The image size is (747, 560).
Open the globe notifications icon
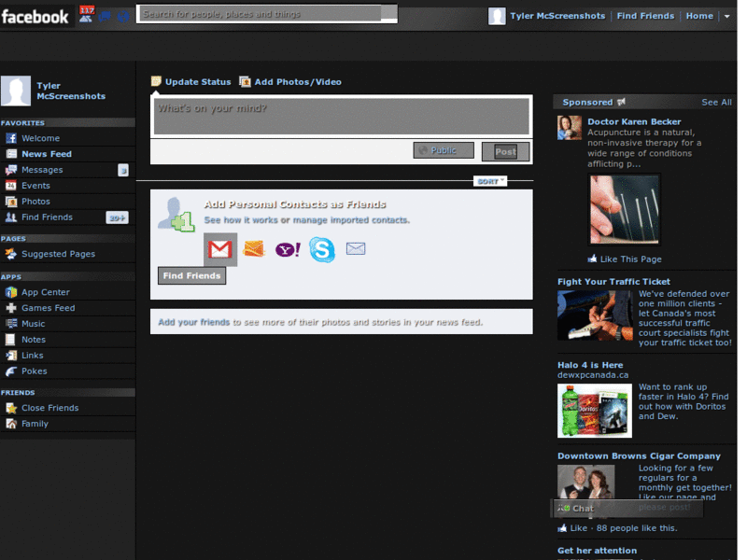(123, 17)
